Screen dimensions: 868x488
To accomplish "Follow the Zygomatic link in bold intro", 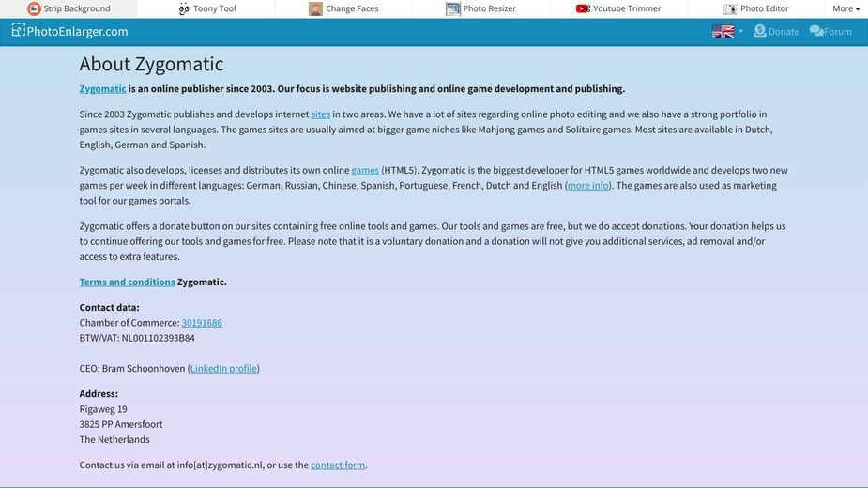I will click(102, 88).
